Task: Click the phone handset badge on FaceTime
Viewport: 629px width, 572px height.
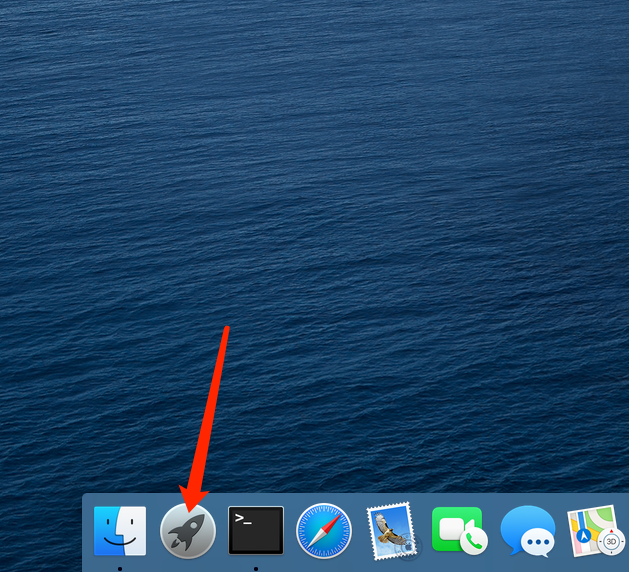Action: pyautogui.click(x=473, y=543)
